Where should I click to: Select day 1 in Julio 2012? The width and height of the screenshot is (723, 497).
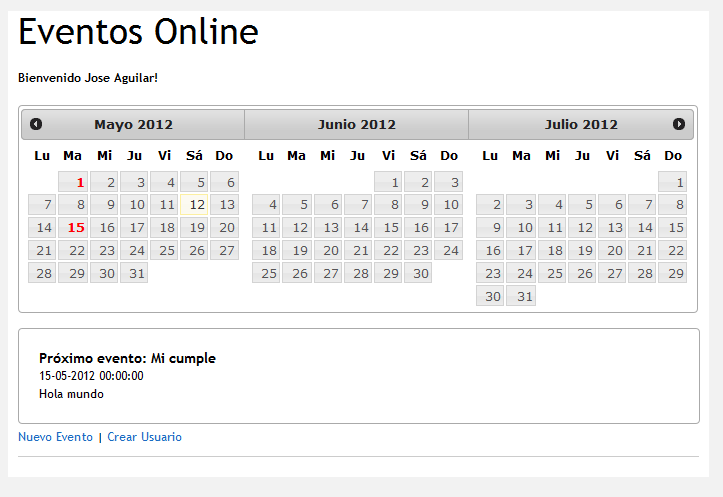tap(672, 182)
